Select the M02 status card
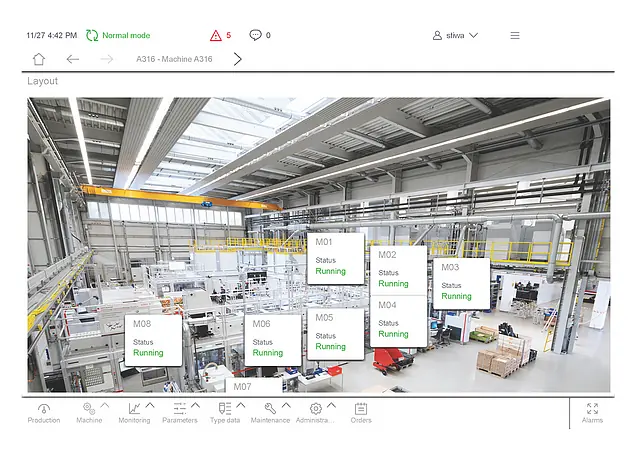The width and height of the screenshot is (636, 450). [398, 270]
